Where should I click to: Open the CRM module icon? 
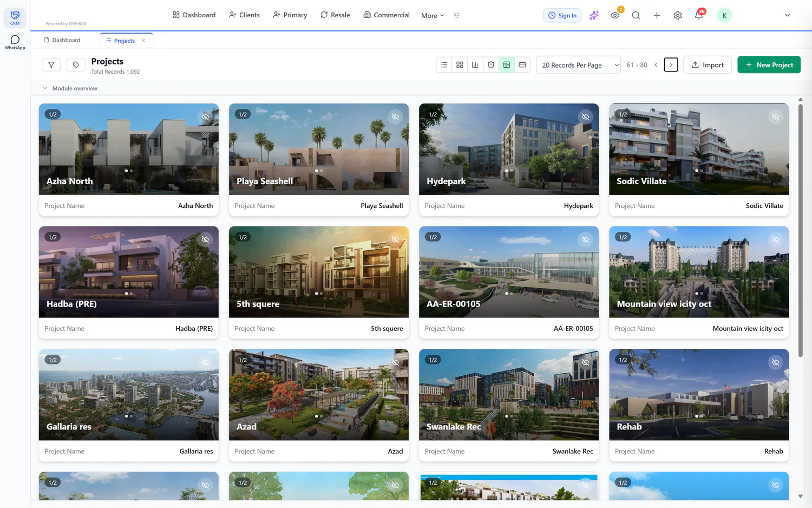[x=15, y=17]
